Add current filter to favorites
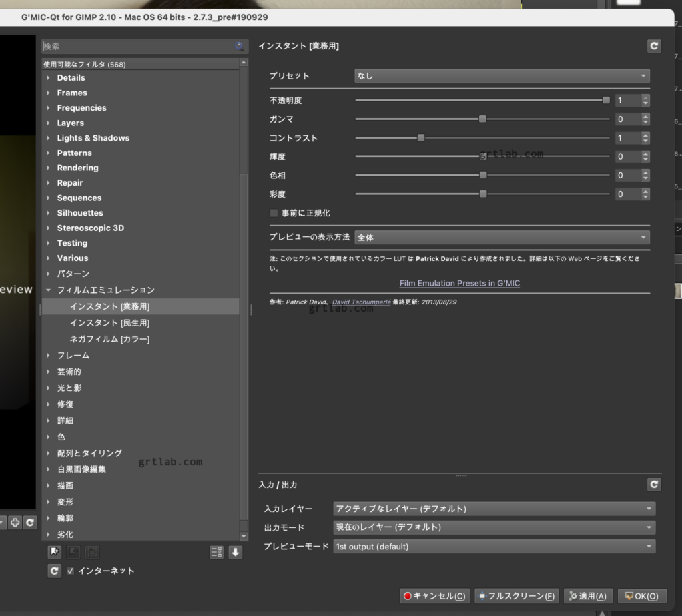This screenshot has width=682, height=616. point(54,552)
